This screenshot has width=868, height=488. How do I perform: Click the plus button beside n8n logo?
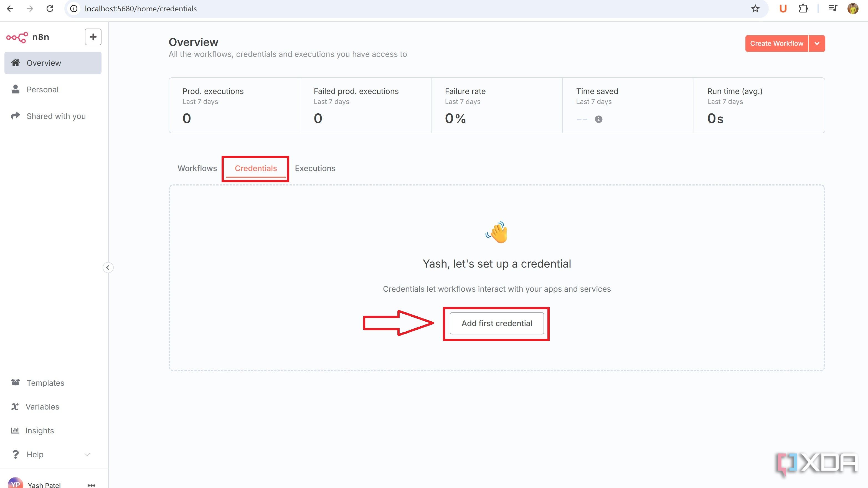click(93, 37)
